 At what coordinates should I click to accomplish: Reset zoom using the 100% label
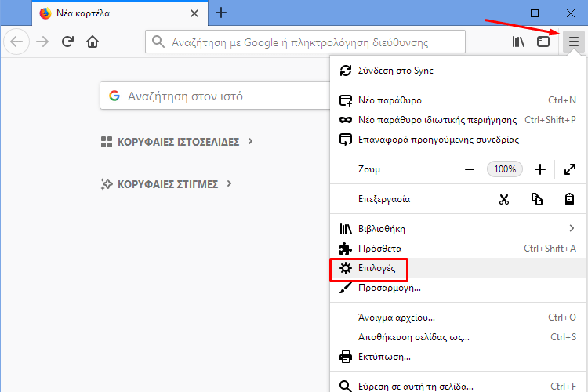click(x=505, y=169)
